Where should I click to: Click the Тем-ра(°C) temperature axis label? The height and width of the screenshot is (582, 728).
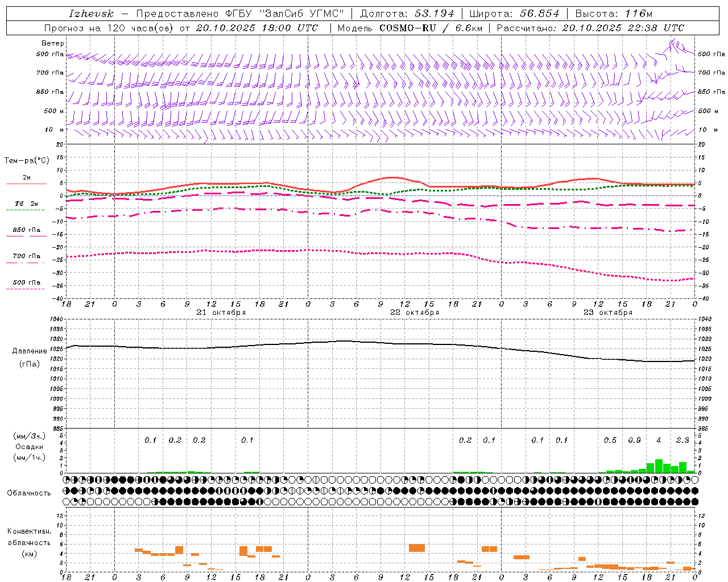27,161
